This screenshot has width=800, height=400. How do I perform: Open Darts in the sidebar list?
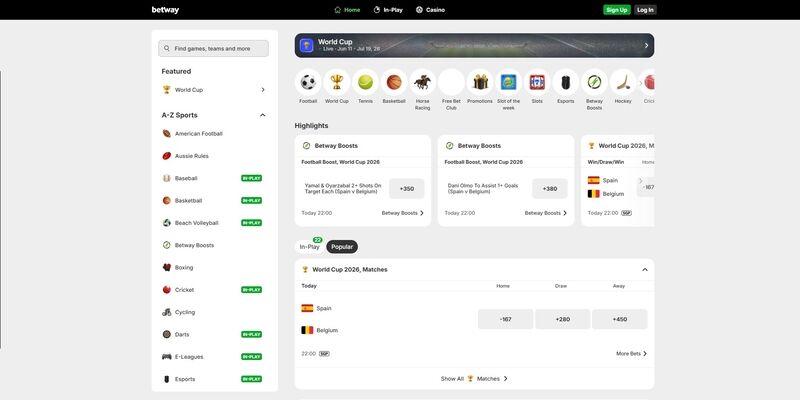214,334
